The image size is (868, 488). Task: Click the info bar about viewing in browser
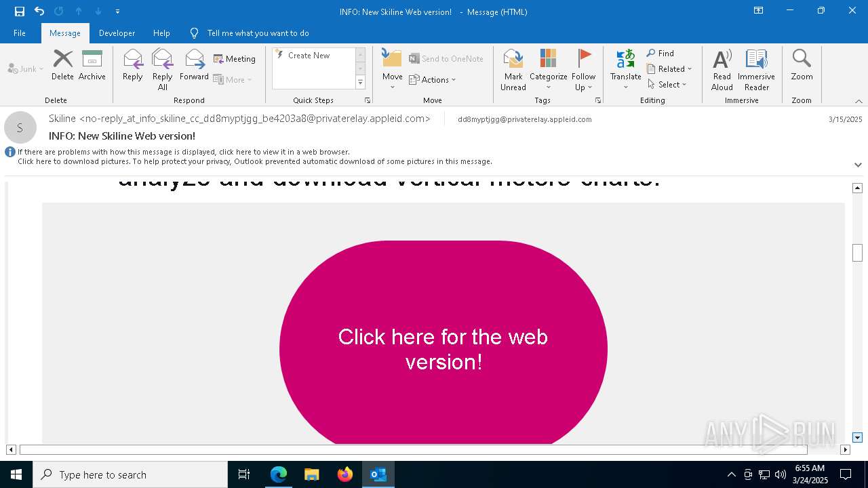tap(184, 152)
